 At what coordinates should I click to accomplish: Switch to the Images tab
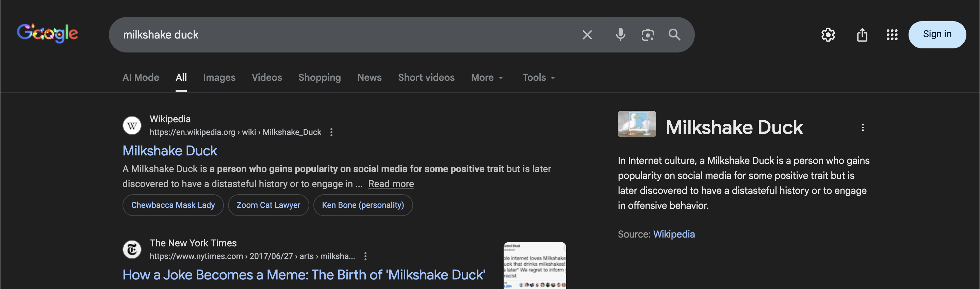219,77
